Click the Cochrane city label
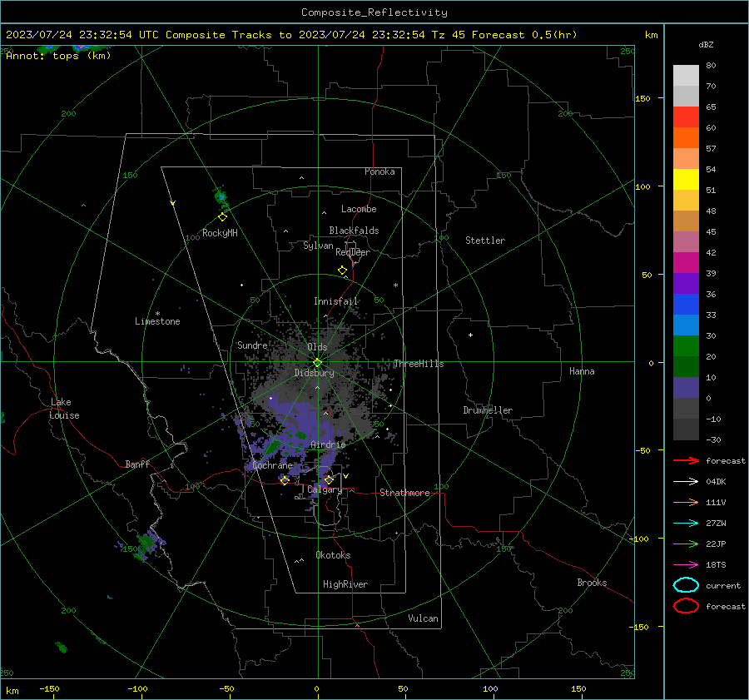Screen dimensions: 749x700 272,465
